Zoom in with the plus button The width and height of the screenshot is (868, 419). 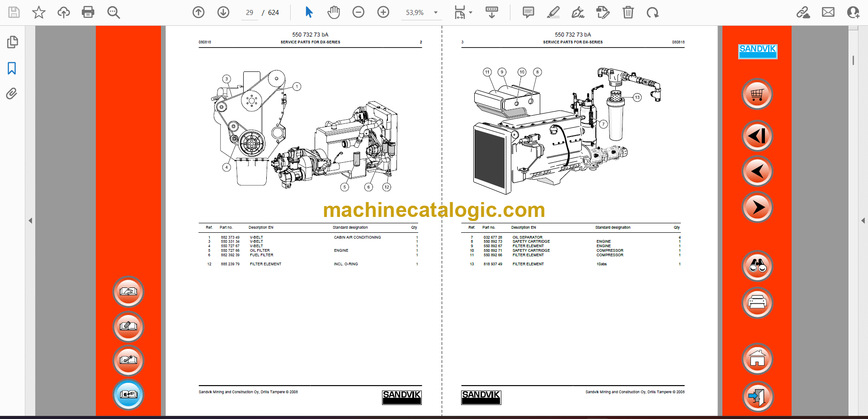[x=383, y=12]
